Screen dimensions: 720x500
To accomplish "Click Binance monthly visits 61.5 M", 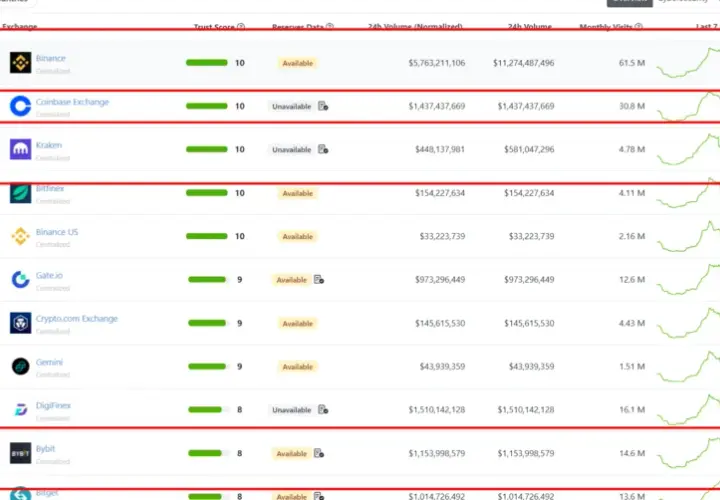I will coord(632,63).
